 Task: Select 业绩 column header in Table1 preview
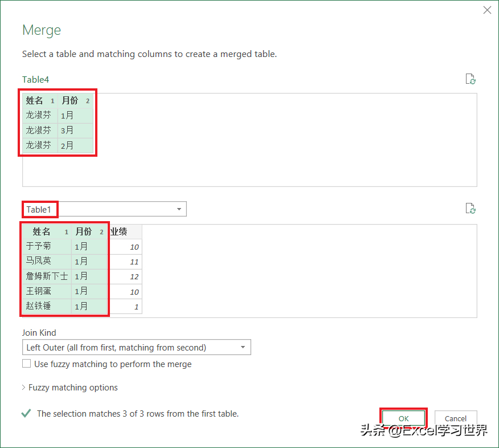tap(126, 231)
